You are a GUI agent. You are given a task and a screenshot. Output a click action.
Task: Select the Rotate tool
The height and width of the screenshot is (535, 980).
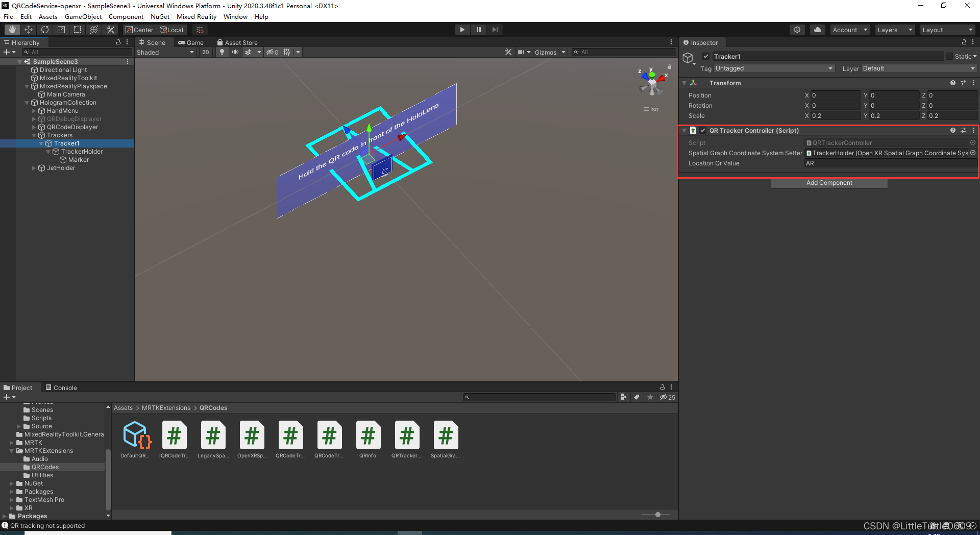(45, 30)
